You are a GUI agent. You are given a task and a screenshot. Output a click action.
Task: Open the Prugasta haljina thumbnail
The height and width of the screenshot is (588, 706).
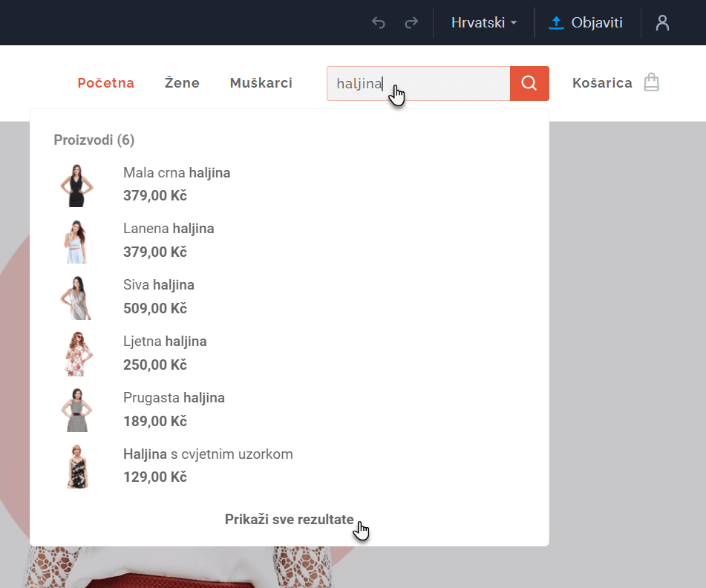76,410
